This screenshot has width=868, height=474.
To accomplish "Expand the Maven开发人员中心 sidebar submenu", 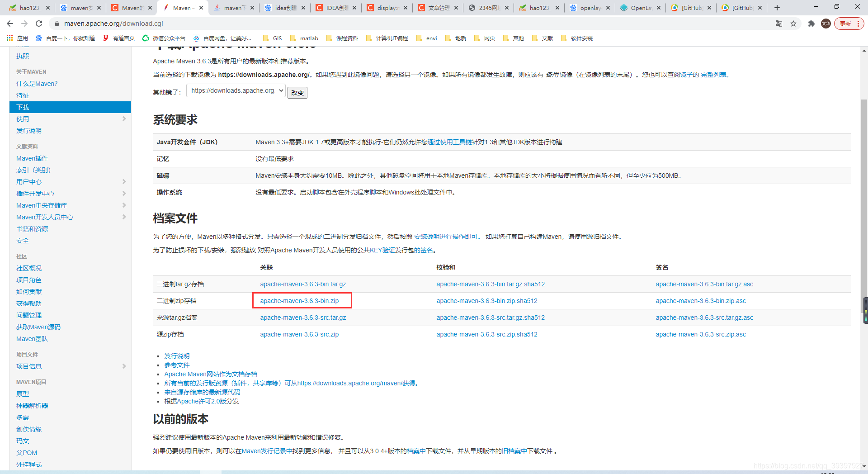I will tap(124, 217).
